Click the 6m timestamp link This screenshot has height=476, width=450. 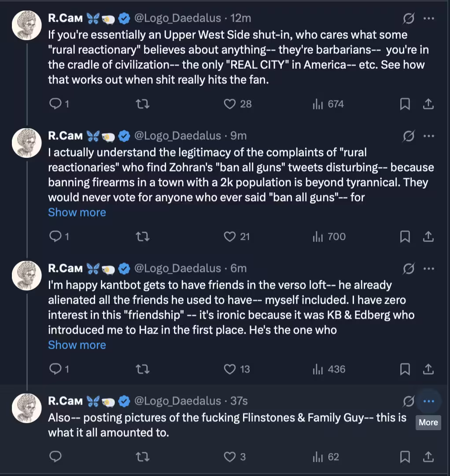239,268
